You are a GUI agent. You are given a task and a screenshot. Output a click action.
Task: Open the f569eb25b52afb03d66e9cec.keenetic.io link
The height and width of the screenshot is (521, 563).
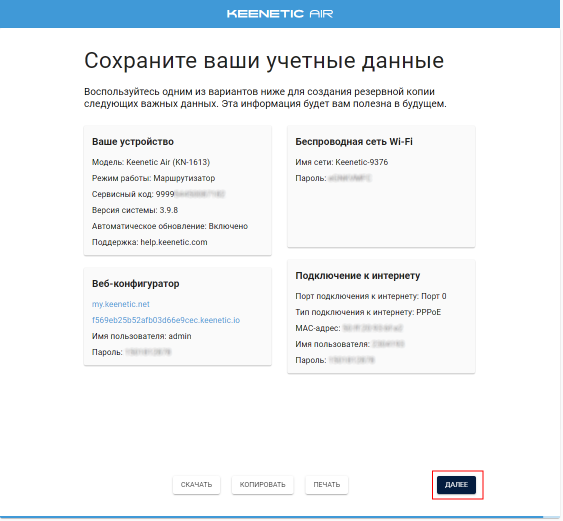[x=166, y=320]
